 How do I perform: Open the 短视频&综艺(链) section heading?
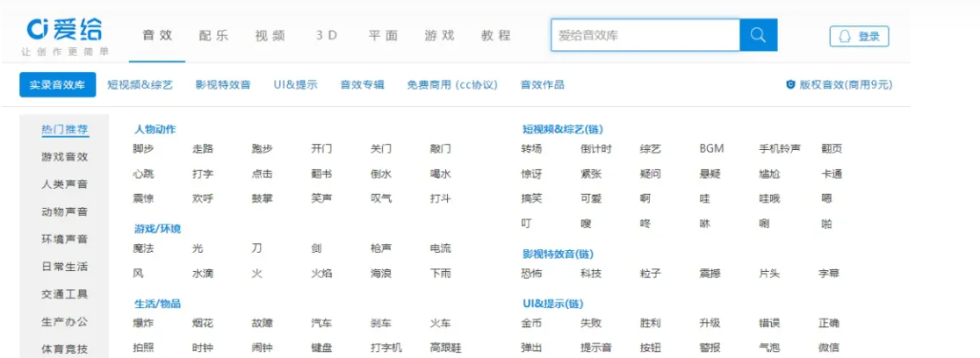pyautogui.click(x=563, y=129)
